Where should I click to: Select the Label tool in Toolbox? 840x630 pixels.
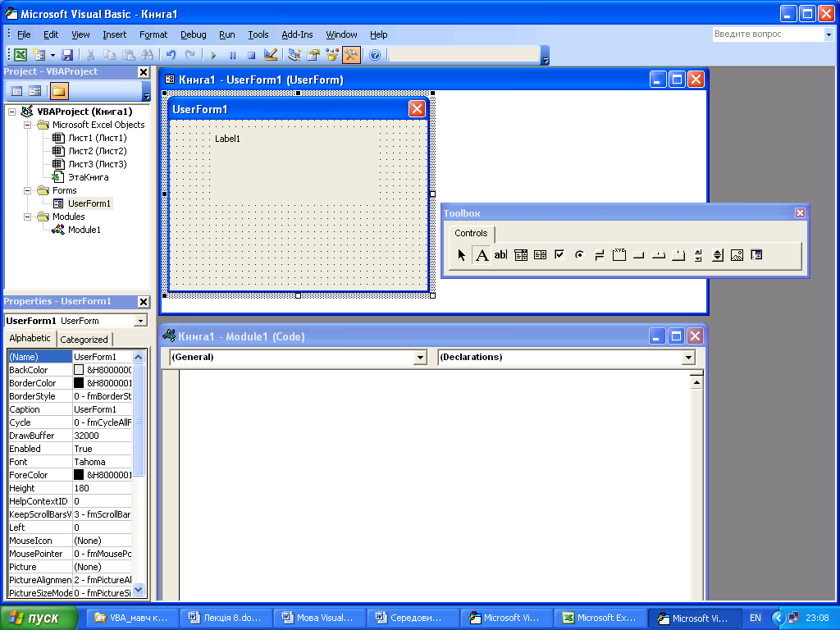click(x=482, y=255)
